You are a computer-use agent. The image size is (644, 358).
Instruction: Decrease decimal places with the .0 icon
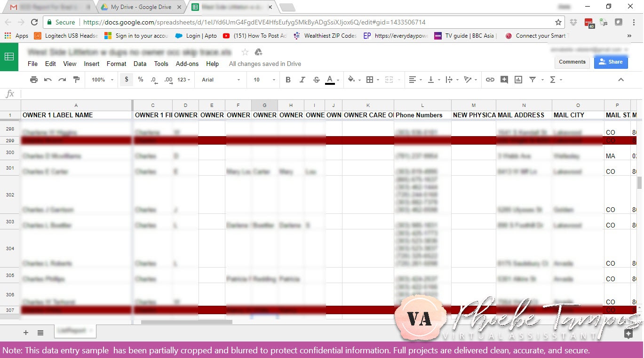point(153,80)
